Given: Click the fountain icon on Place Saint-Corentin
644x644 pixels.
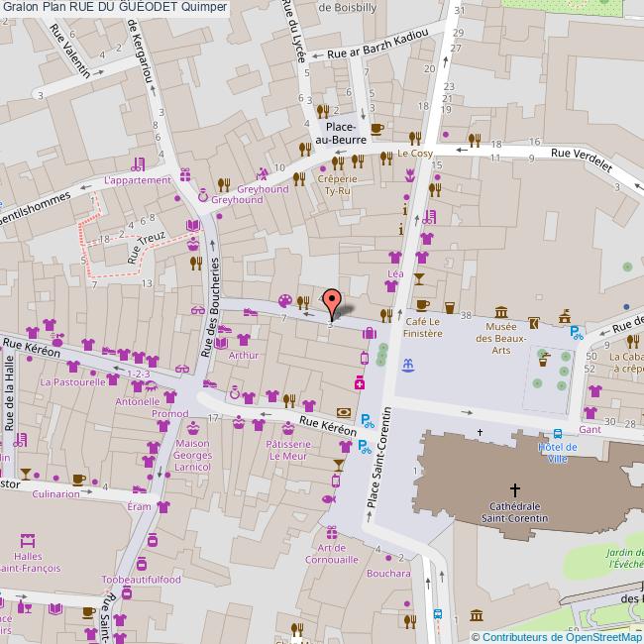Looking at the screenshot, I should click(408, 365).
